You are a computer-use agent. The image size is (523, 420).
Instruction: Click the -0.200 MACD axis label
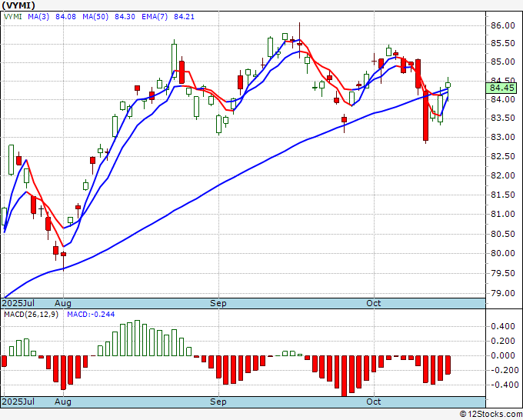[503, 370]
